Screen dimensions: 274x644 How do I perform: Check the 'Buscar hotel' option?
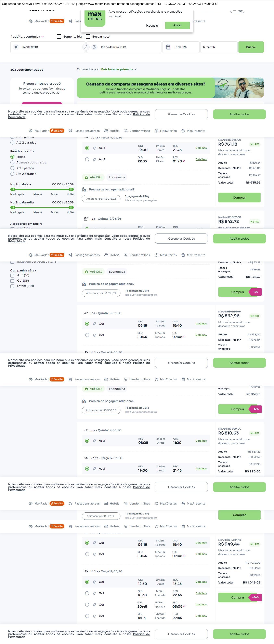click(x=88, y=37)
